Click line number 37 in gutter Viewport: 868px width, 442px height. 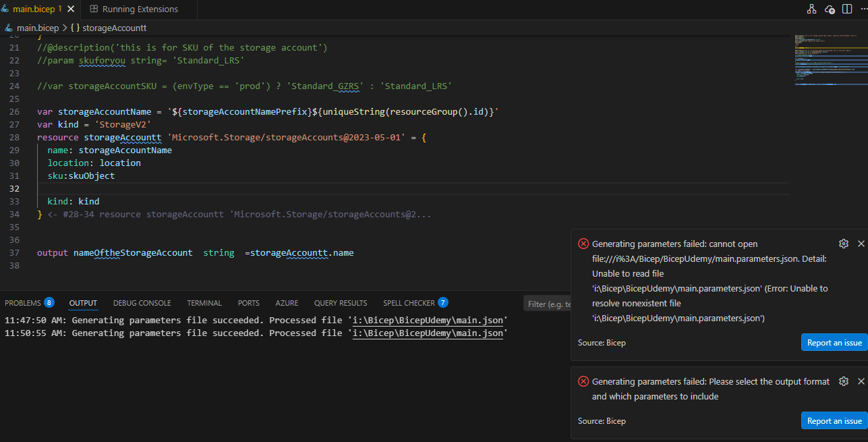coord(15,253)
